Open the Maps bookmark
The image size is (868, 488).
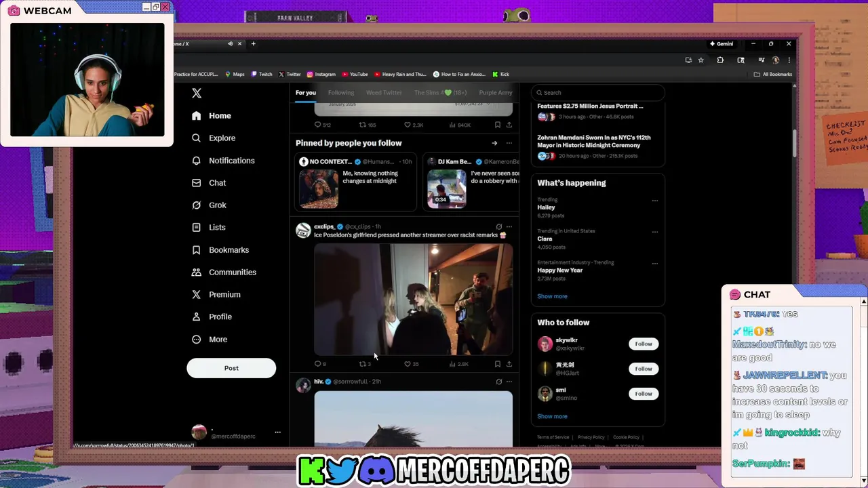pos(235,75)
